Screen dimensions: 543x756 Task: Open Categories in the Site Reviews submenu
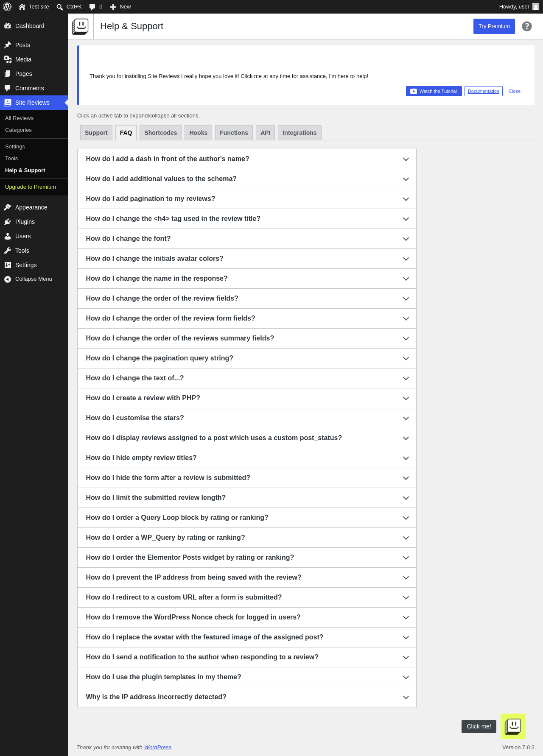(34, 130)
